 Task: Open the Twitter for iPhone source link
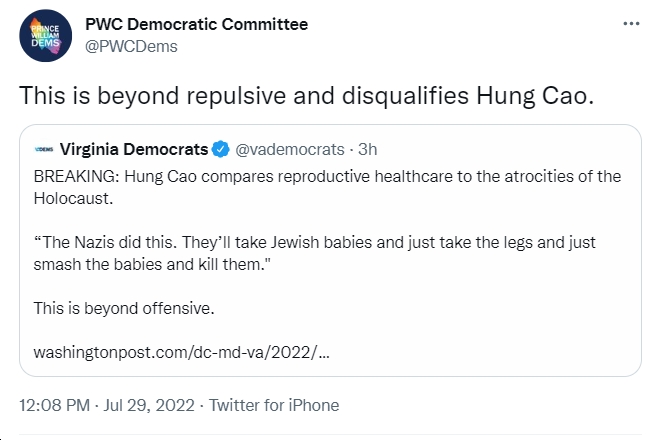click(x=274, y=405)
